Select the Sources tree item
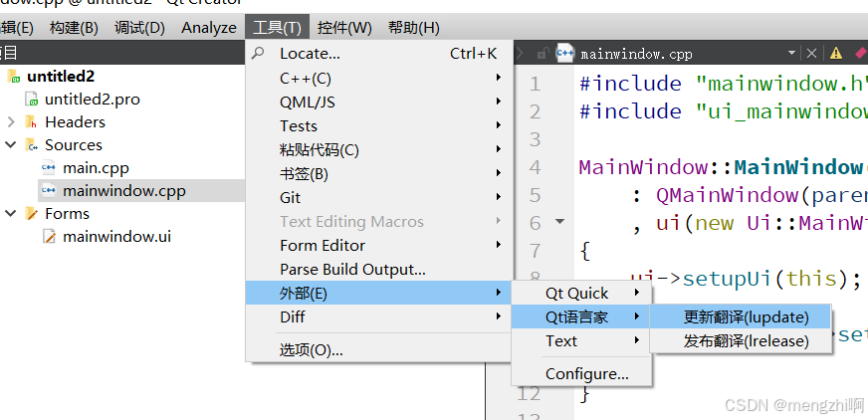 point(73,145)
